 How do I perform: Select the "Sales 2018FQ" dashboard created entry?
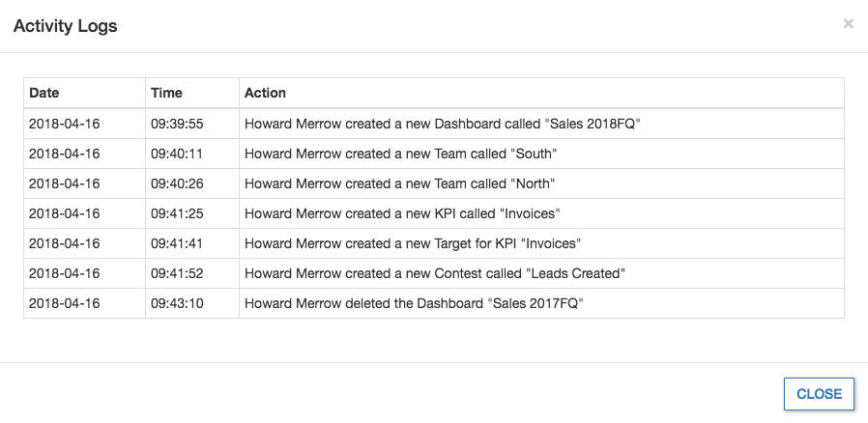click(443, 124)
